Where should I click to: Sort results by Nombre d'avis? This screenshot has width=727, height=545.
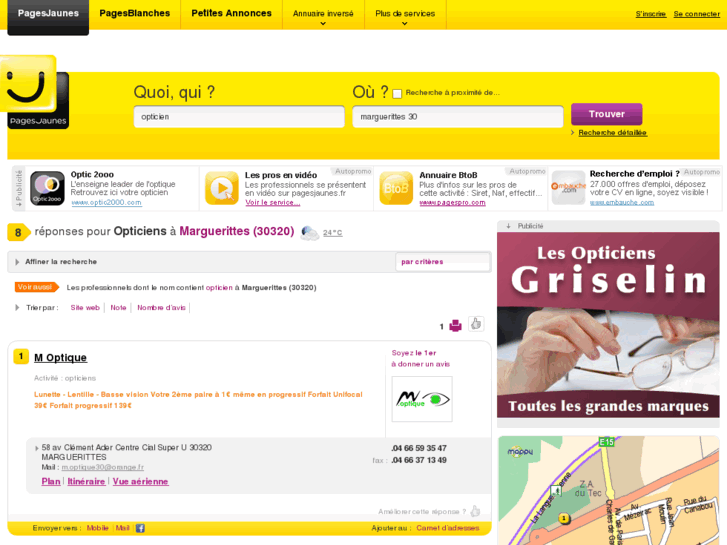[161, 308]
